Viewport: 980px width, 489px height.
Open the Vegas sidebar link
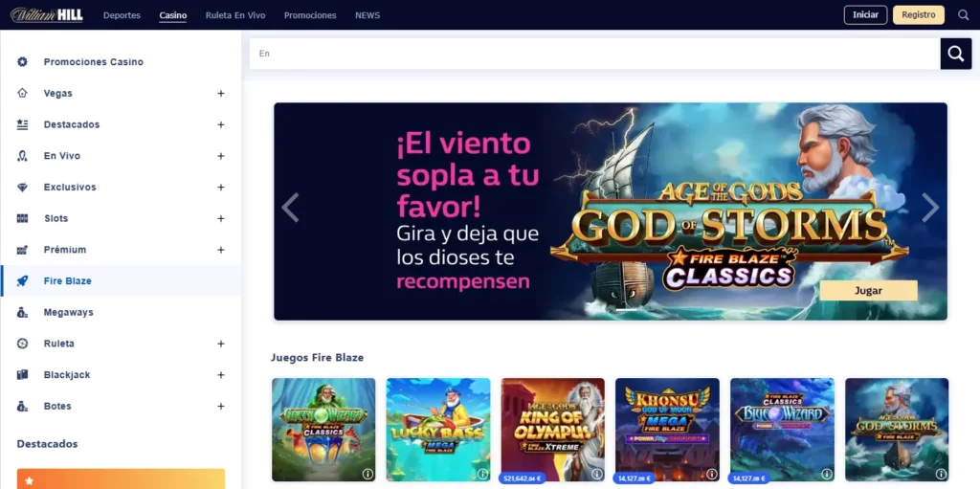pyautogui.click(x=58, y=93)
